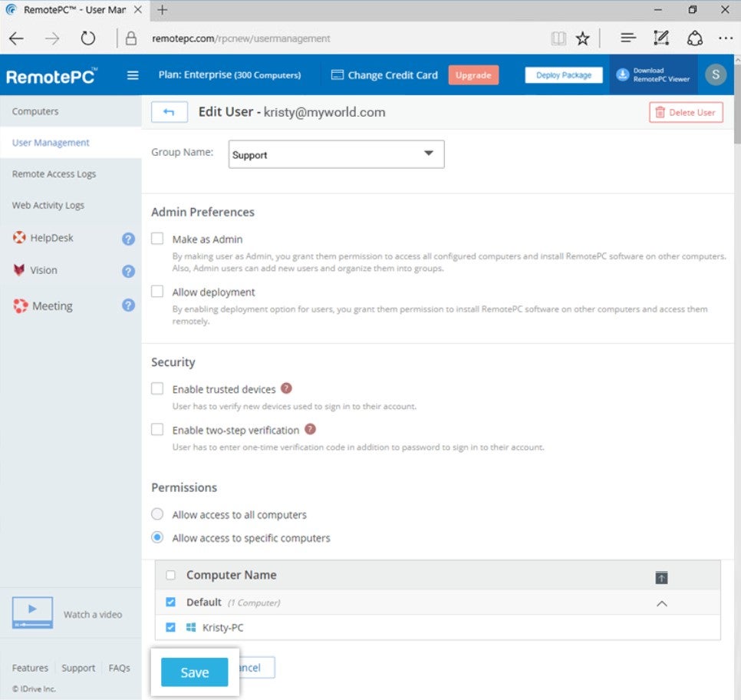Click the Meeting red icon
This screenshot has height=700, width=741.
pos(20,305)
